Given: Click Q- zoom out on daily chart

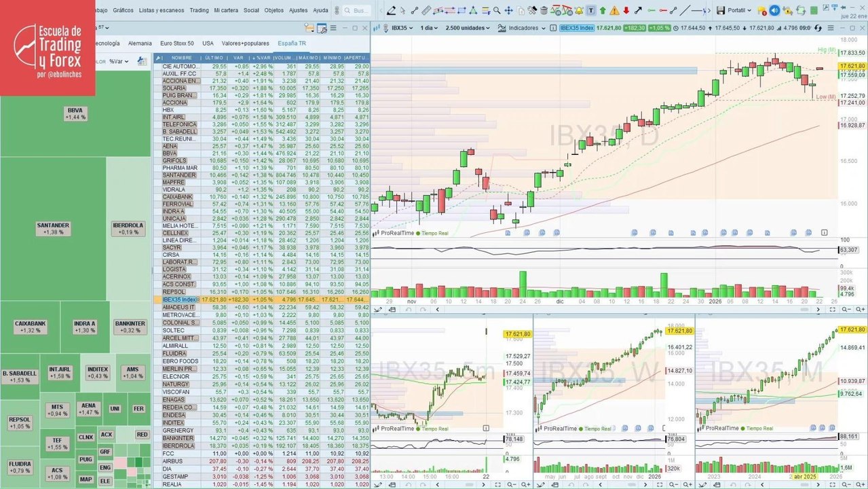Looking at the screenshot, I should pos(846,309).
